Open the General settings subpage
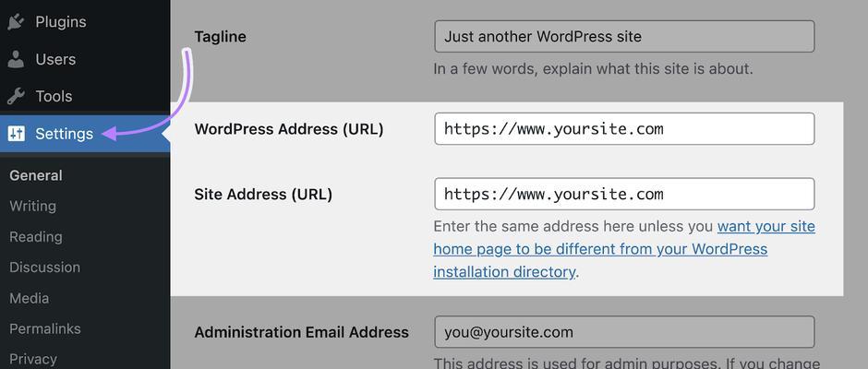The width and height of the screenshot is (868, 369). point(36,175)
